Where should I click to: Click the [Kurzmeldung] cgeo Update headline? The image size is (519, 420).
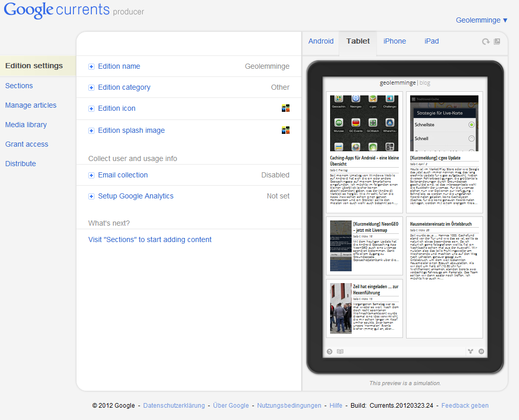point(435,158)
